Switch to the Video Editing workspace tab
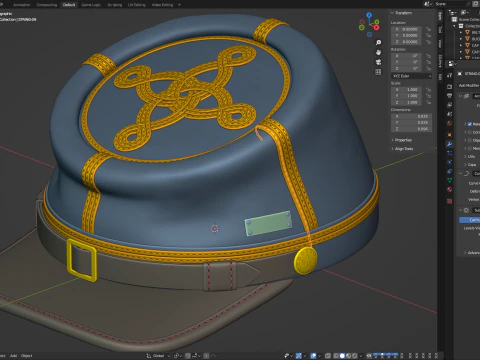 click(x=162, y=5)
